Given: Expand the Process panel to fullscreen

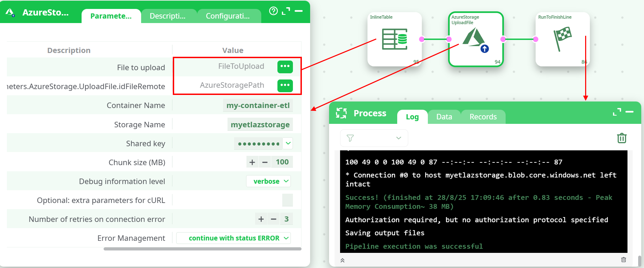Looking at the screenshot, I should pos(617,112).
